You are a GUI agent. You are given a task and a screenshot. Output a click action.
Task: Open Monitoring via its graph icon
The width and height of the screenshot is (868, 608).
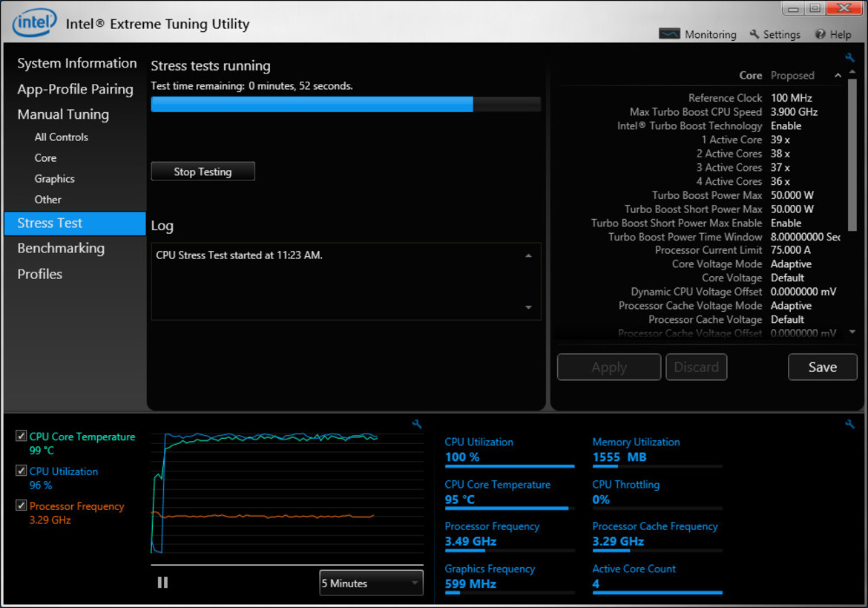click(x=669, y=34)
